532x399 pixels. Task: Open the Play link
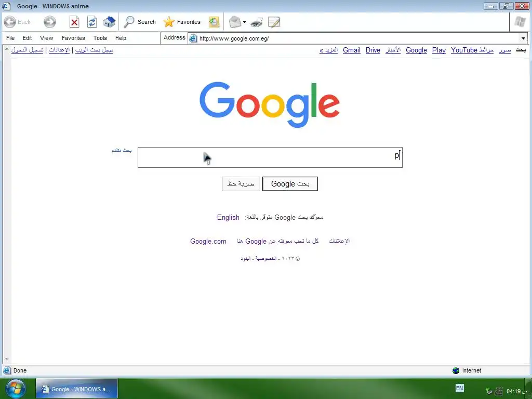pos(438,50)
